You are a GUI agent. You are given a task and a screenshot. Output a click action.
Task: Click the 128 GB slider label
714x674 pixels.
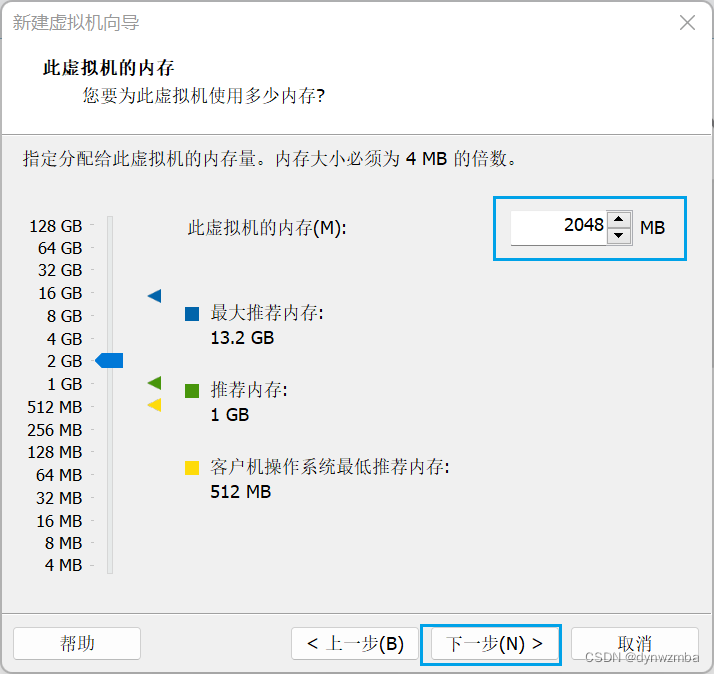(x=56, y=226)
